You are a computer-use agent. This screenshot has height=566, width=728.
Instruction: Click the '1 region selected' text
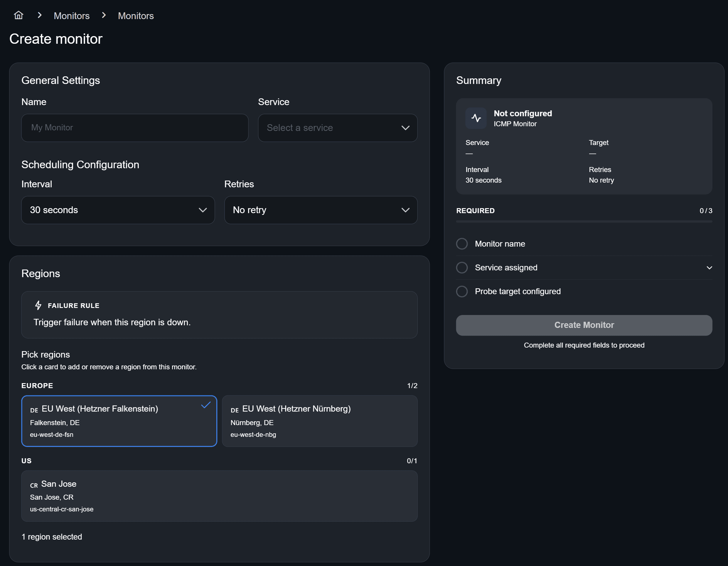[x=52, y=537]
